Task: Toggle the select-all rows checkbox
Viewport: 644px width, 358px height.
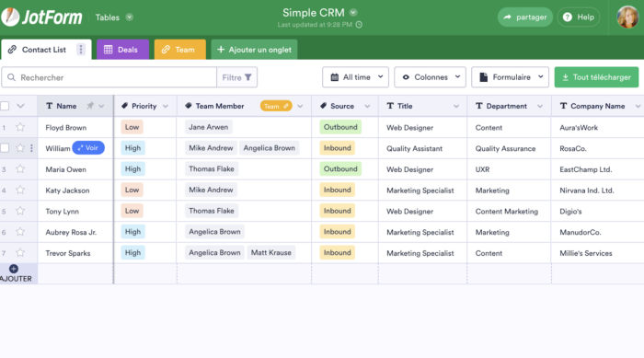Action: click(5, 106)
